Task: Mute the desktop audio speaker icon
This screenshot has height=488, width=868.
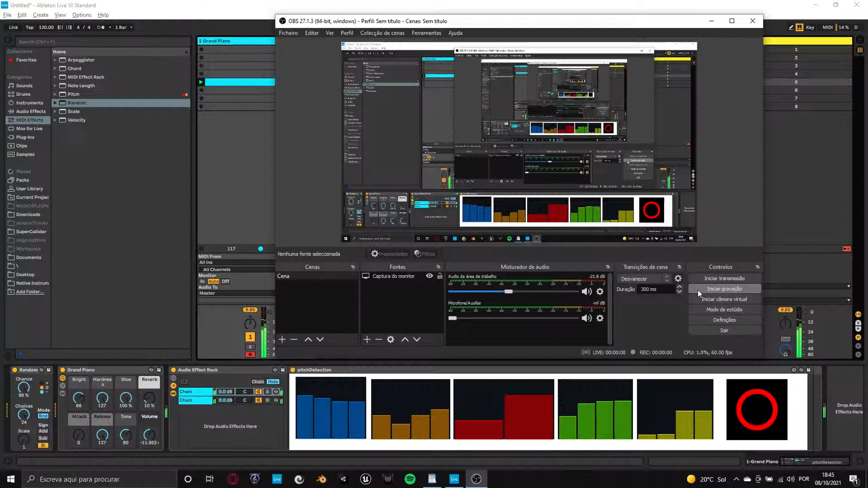Action: 586,291
